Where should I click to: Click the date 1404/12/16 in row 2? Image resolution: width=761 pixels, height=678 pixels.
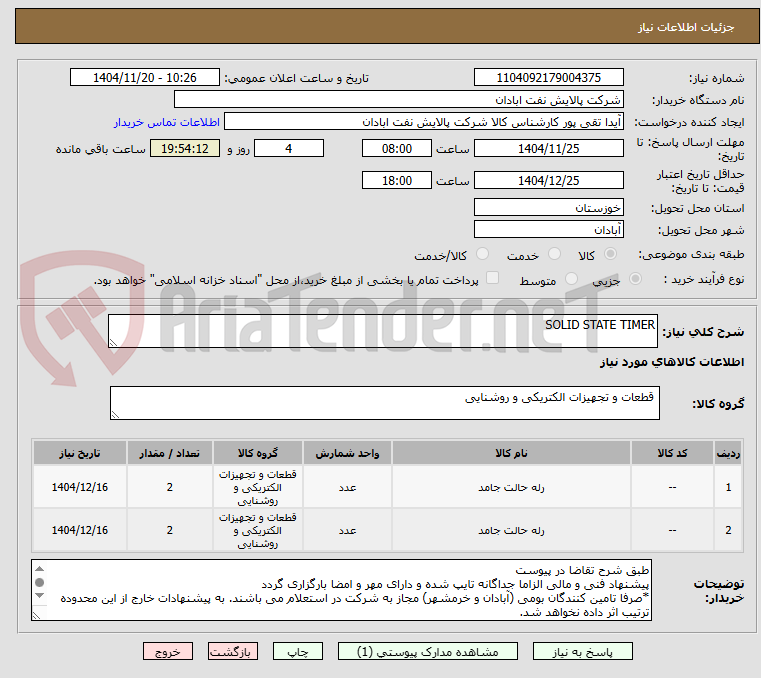[80, 530]
